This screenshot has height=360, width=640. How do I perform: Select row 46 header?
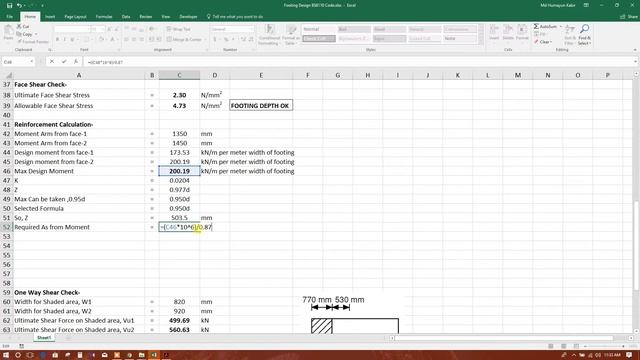[x=6, y=171]
